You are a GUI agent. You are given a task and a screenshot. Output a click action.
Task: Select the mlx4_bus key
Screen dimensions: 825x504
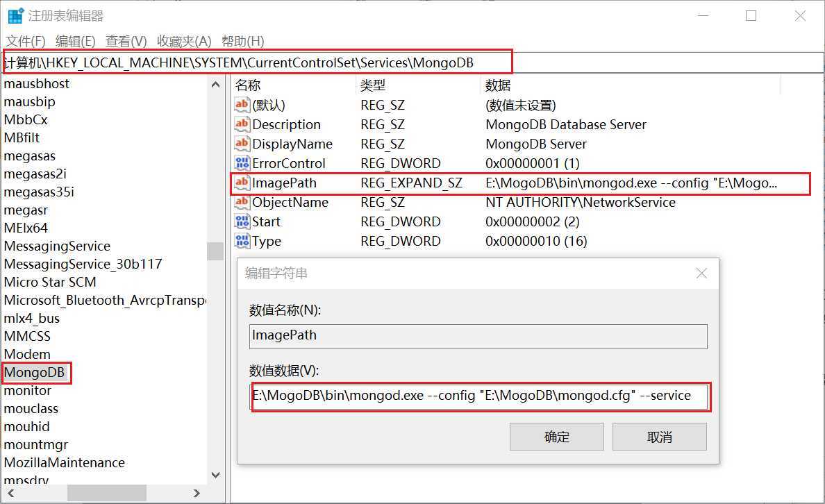[x=31, y=318]
